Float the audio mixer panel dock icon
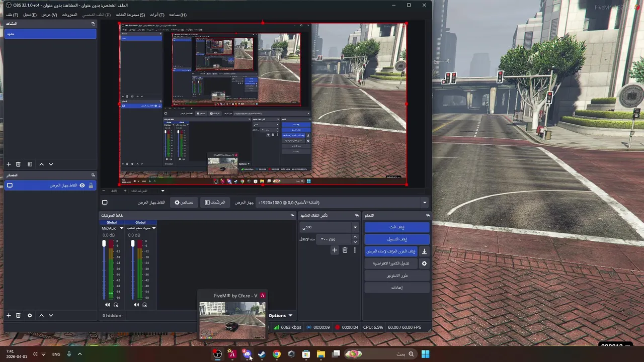 coord(292,215)
